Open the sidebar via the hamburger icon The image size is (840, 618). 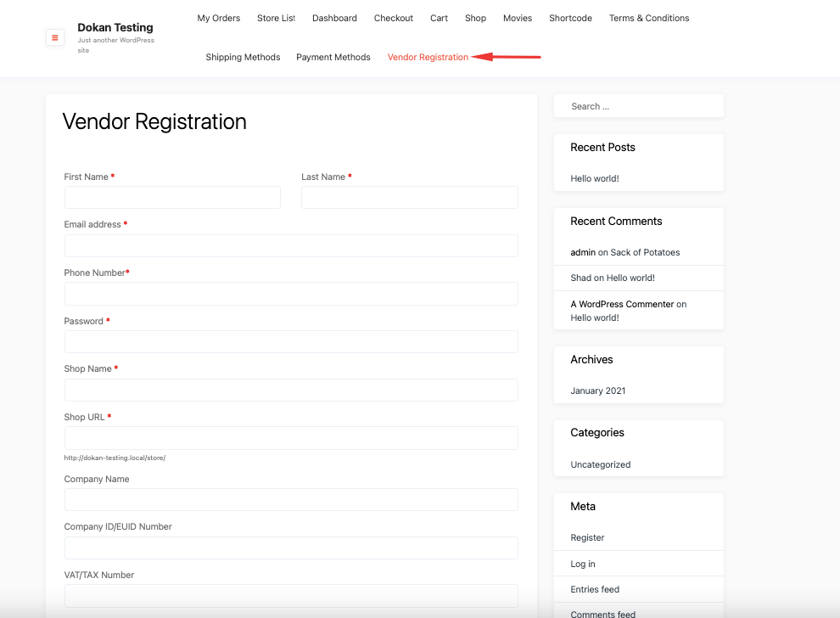[x=54, y=38]
